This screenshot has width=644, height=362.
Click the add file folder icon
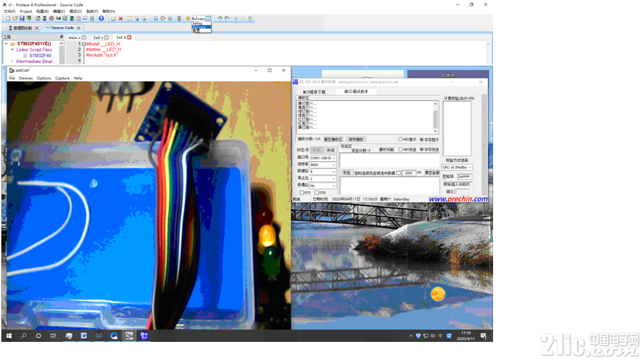pos(113,19)
